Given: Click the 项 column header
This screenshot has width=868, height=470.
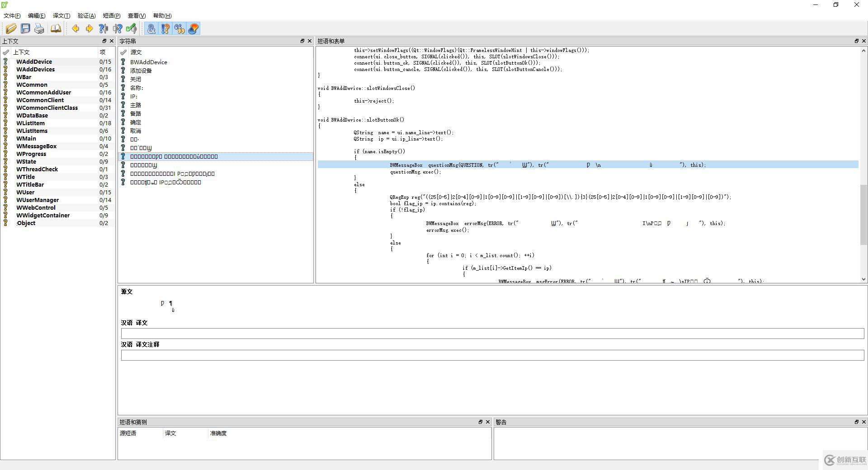Looking at the screenshot, I should pos(105,52).
